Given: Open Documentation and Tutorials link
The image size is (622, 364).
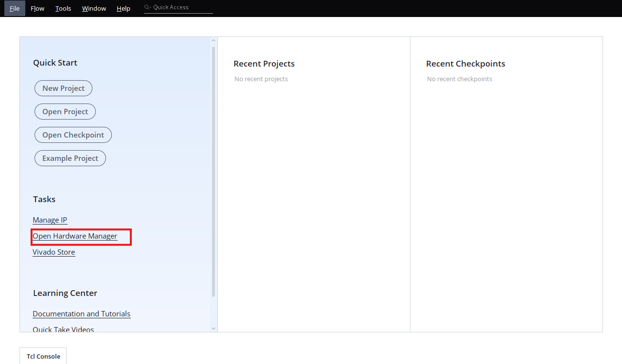Looking at the screenshot, I should click(82, 314).
